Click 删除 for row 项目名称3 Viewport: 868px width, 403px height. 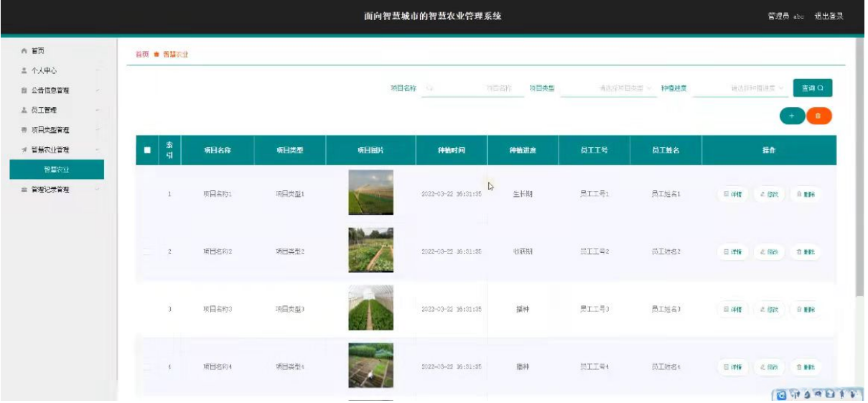click(x=805, y=310)
